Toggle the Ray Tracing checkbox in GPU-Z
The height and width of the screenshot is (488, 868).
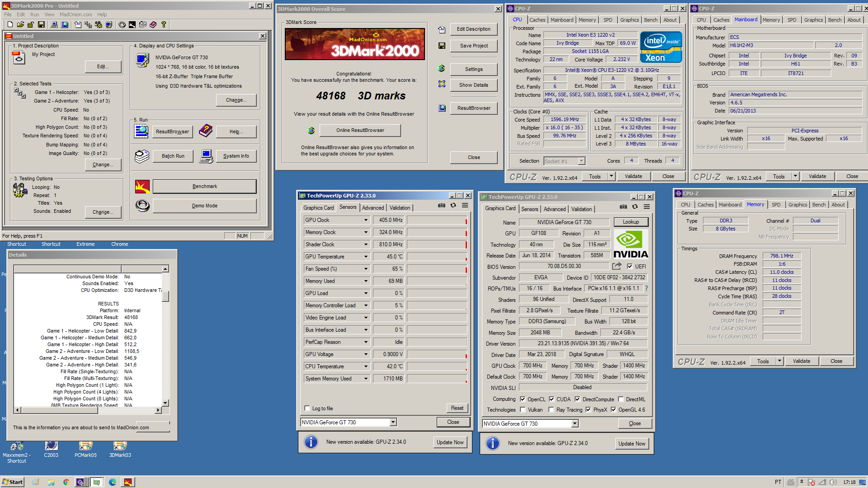(551, 410)
